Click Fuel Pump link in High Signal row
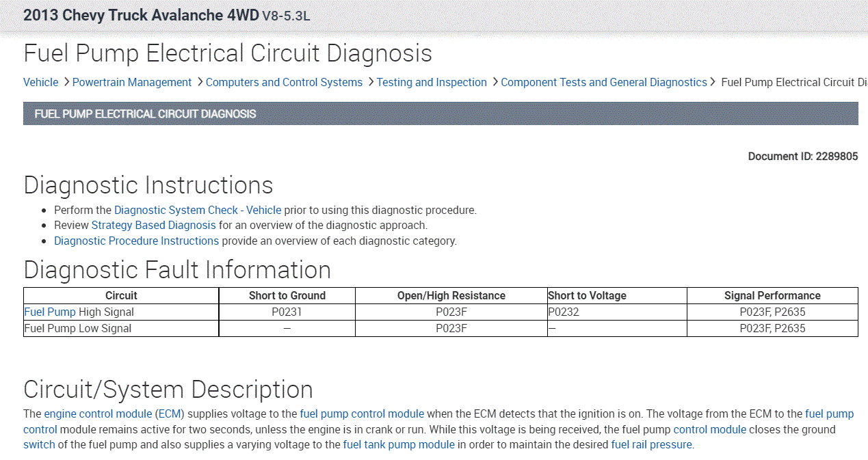 [x=50, y=312]
